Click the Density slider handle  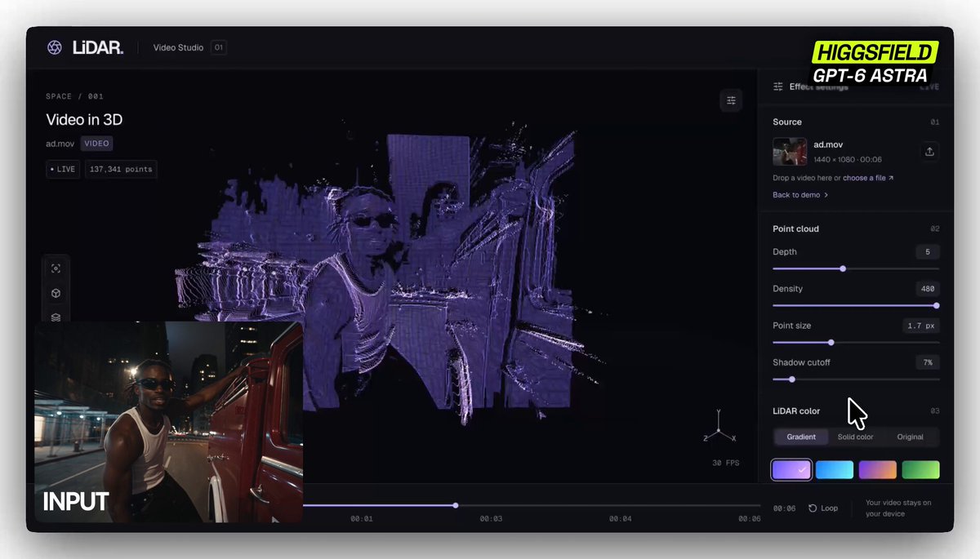click(936, 305)
